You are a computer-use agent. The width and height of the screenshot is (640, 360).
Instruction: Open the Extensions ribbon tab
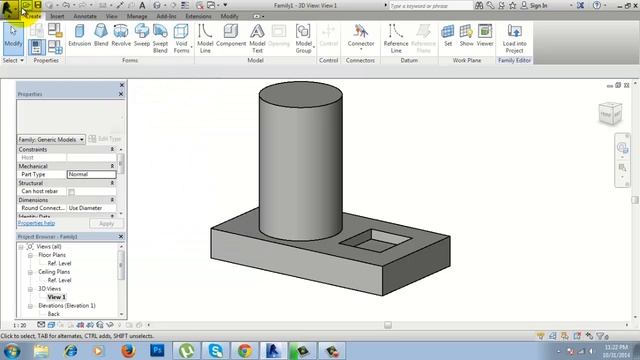pyautogui.click(x=198, y=16)
